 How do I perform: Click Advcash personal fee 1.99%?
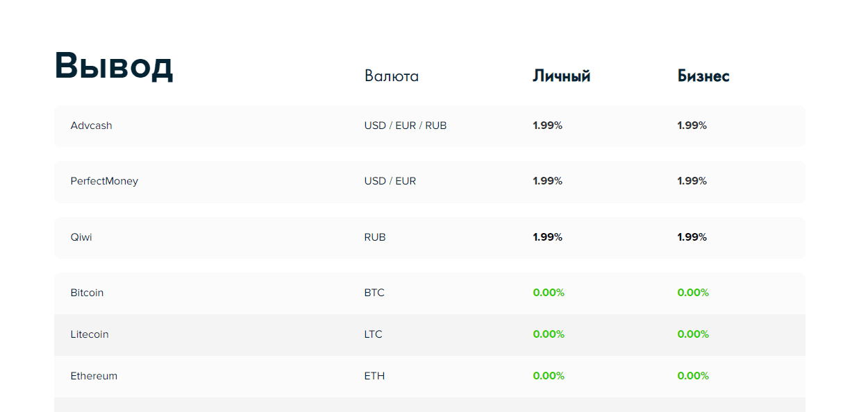tap(547, 126)
